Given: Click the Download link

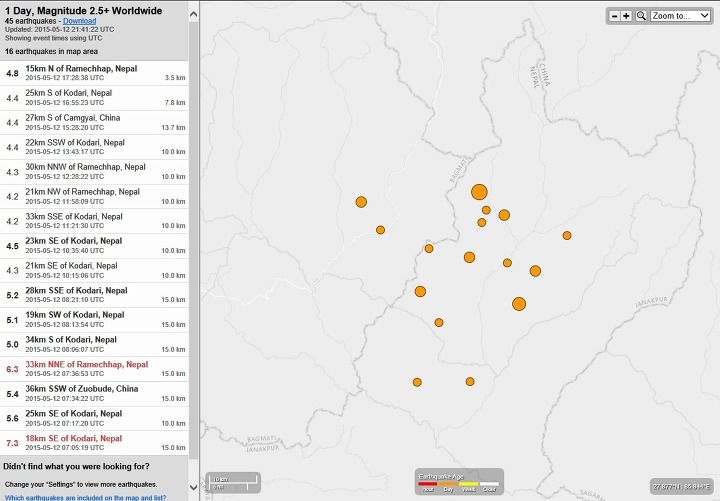Looking at the screenshot, I should click(x=79, y=21).
